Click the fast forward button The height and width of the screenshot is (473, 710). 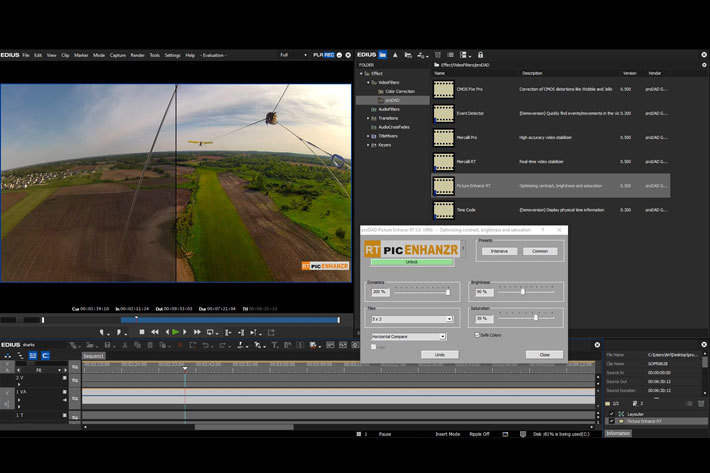pyautogui.click(x=197, y=332)
